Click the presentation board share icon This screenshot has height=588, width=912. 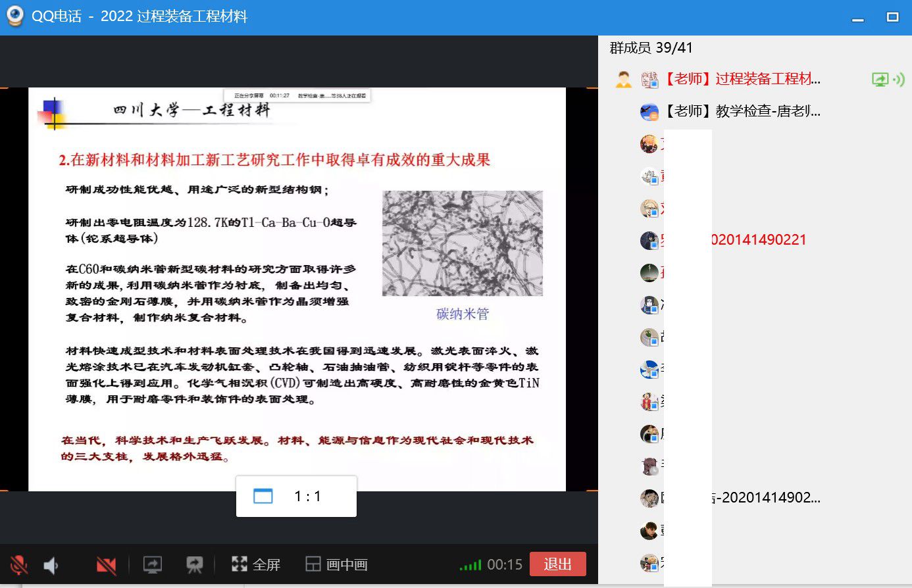point(194,565)
